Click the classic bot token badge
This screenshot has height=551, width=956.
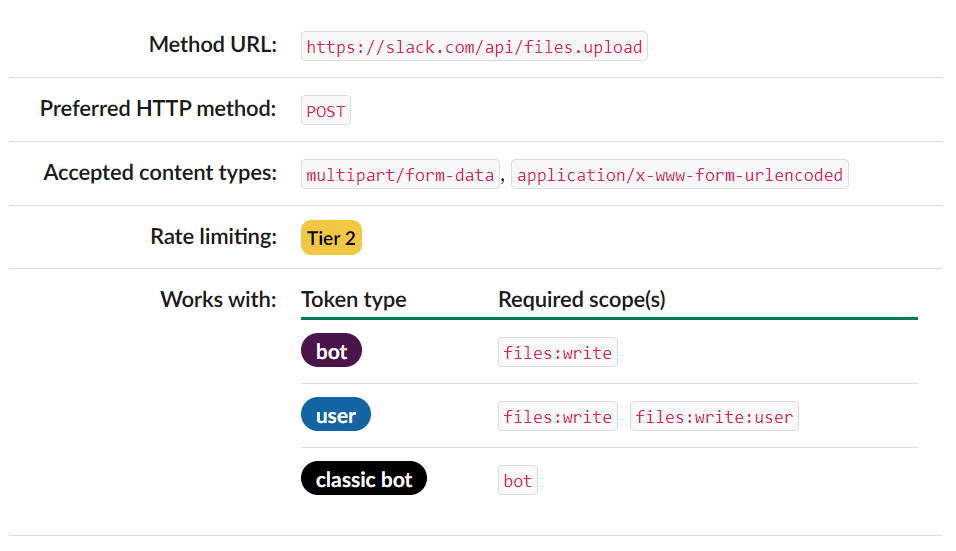[x=363, y=478]
